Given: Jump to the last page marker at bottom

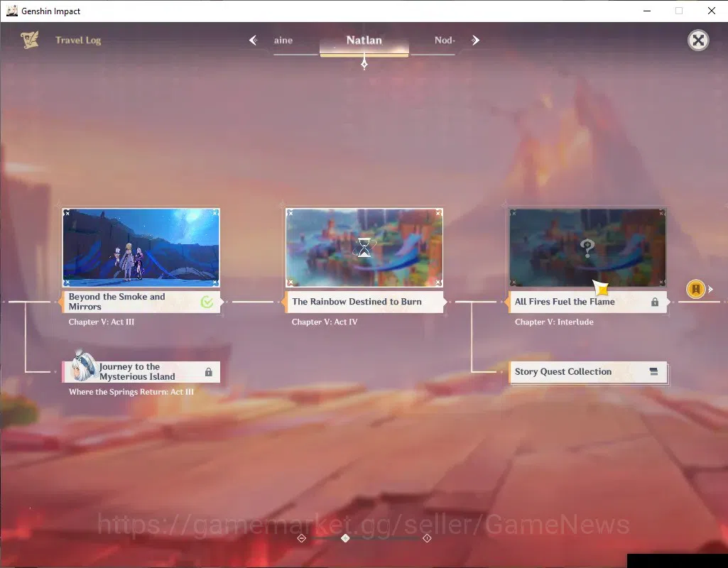Looking at the screenshot, I should [x=427, y=538].
